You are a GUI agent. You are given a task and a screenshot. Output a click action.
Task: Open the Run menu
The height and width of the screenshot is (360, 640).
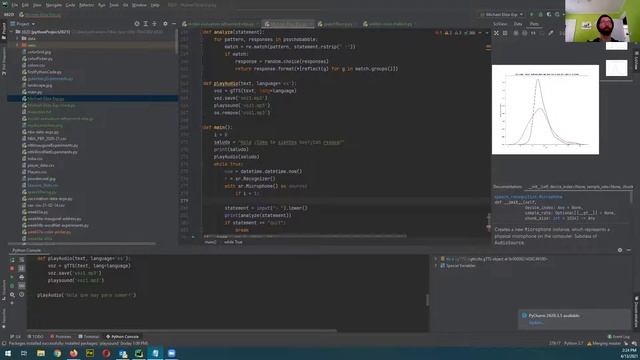point(102,5)
